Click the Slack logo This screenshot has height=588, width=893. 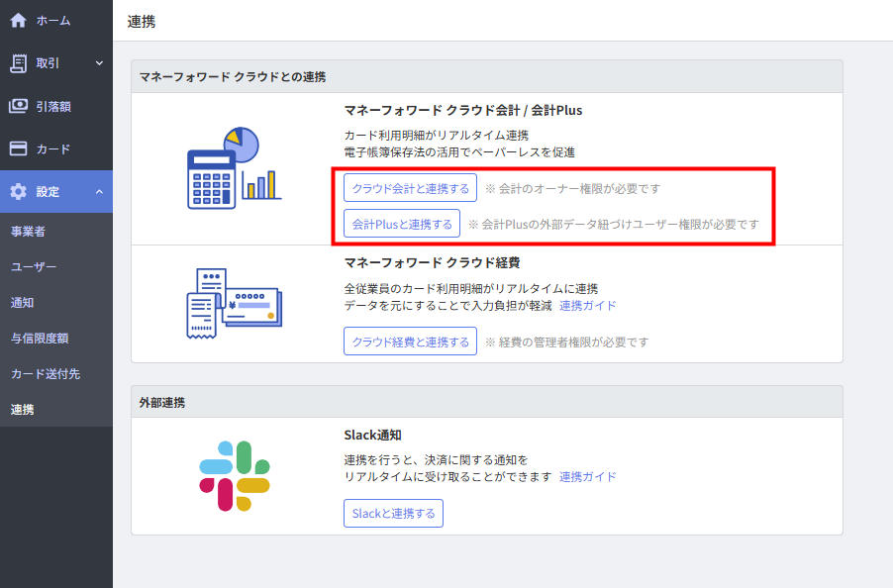[x=235, y=476]
